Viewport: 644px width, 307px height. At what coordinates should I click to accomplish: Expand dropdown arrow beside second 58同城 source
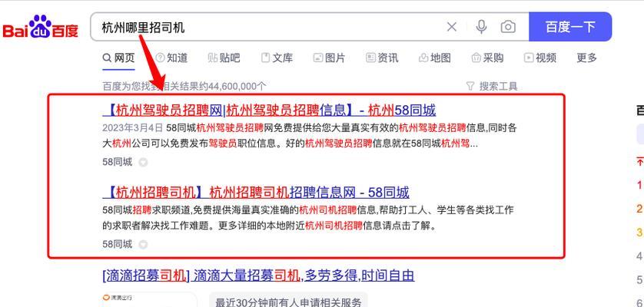pos(143,245)
